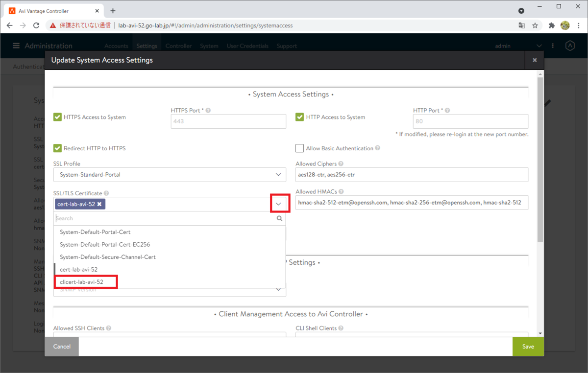Click the Allowed HMACs help icon
588x373 pixels.
click(341, 192)
